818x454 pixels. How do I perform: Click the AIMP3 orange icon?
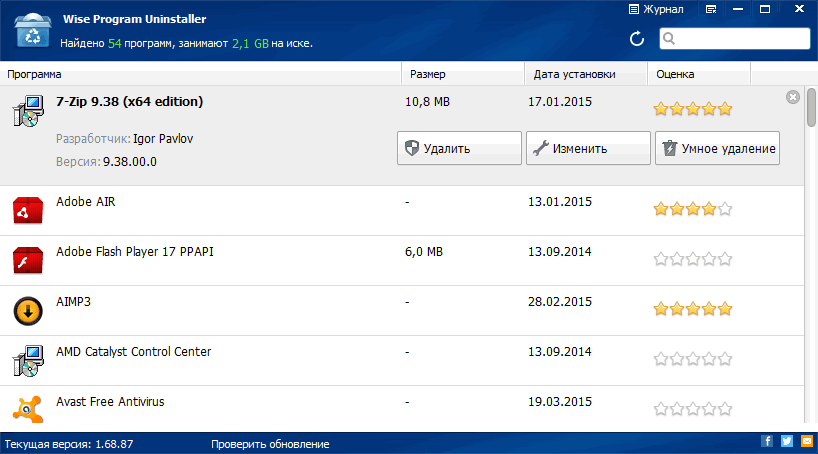[28, 311]
